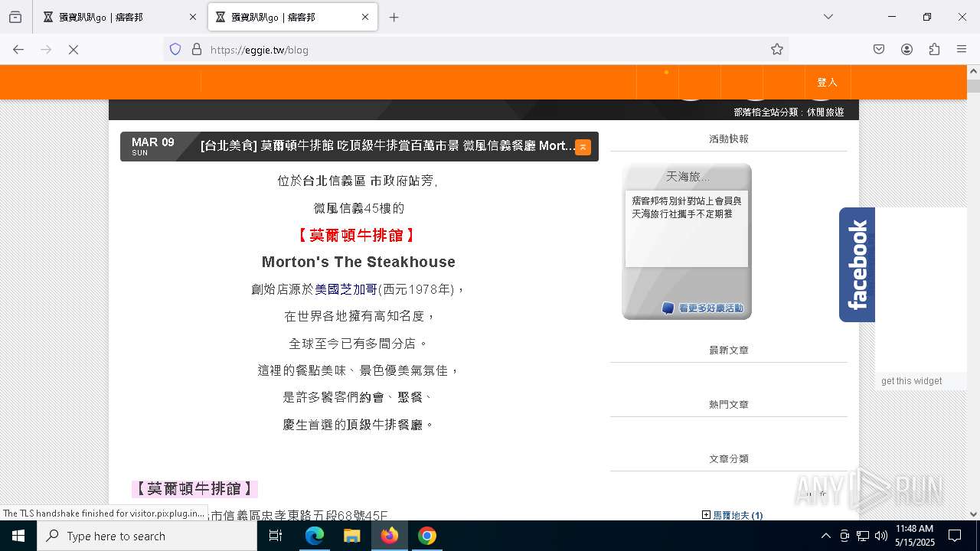Open the Save to Pocket button

click(879, 49)
